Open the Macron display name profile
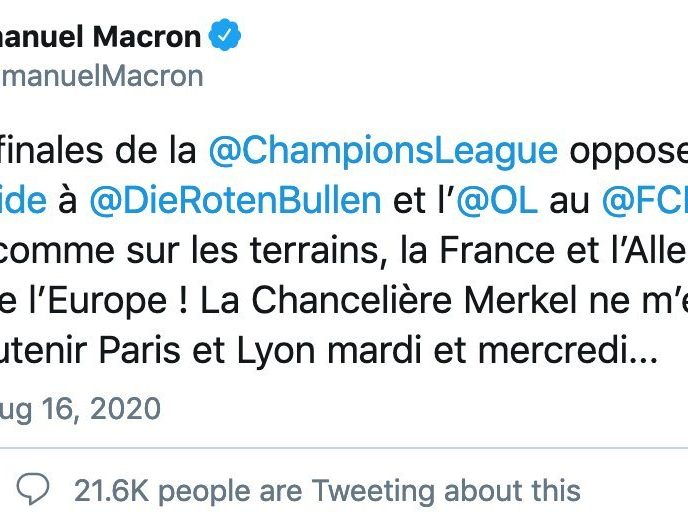Screen dimensions: 688x528 click(100, 37)
